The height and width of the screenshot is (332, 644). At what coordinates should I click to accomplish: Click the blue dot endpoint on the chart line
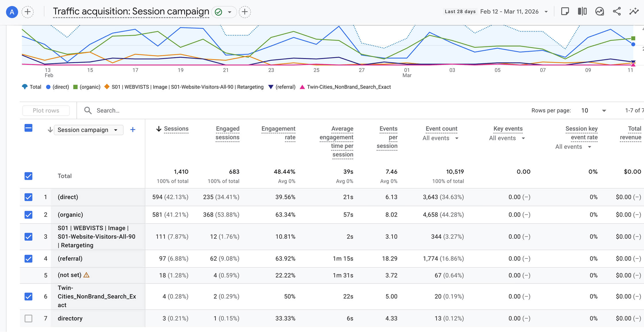pyautogui.click(x=633, y=44)
